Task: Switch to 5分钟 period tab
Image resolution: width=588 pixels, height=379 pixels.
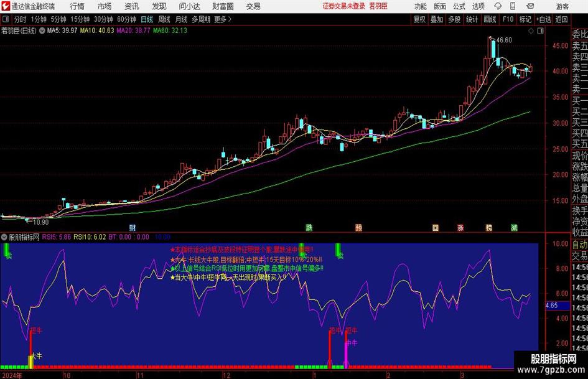Action: [x=58, y=19]
